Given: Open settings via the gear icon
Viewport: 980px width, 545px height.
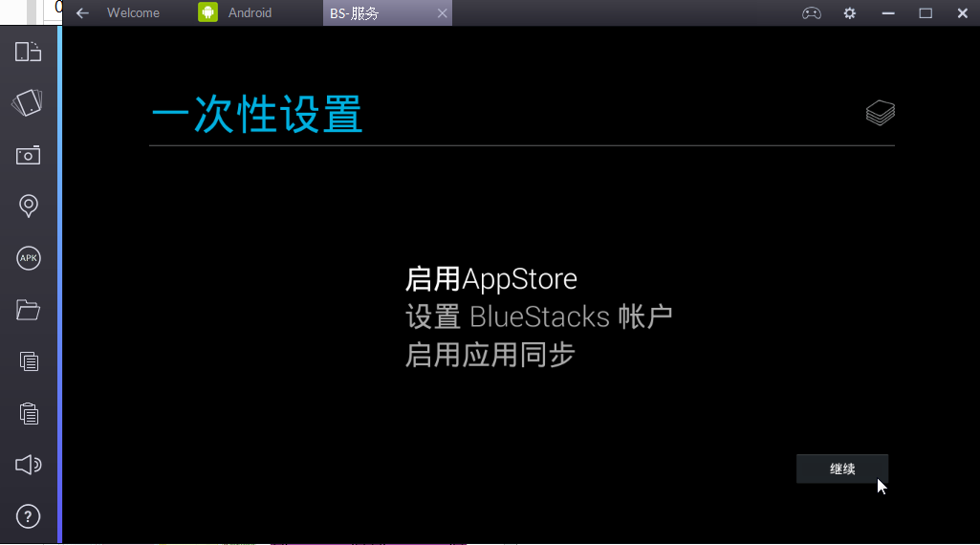Looking at the screenshot, I should [849, 13].
